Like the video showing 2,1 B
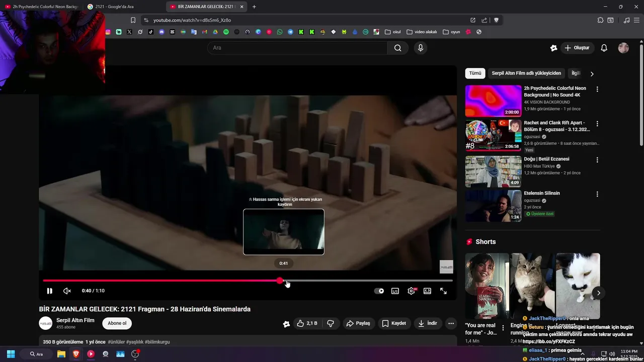 (x=307, y=323)
